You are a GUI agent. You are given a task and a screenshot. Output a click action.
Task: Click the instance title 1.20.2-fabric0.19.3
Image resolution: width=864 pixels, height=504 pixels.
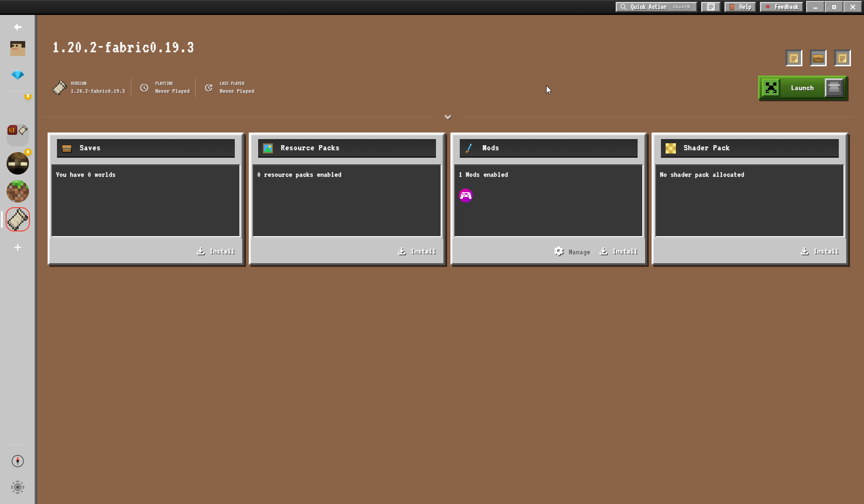(x=123, y=48)
